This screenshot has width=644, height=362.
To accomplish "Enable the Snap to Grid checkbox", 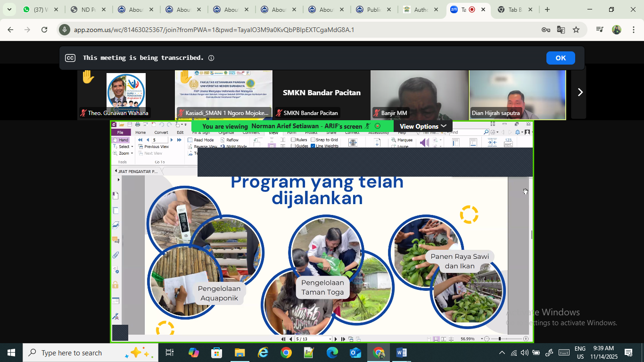I will [313, 140].
